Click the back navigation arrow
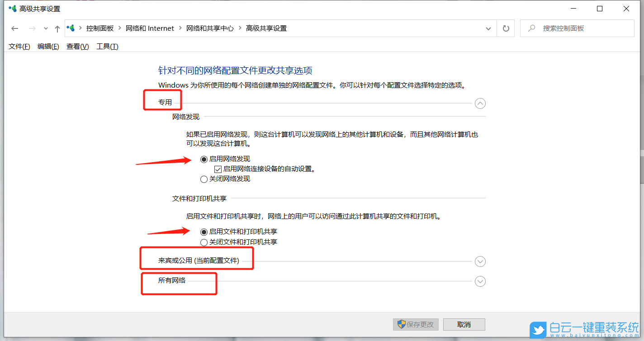644x341 pixels. click(14, 28)
